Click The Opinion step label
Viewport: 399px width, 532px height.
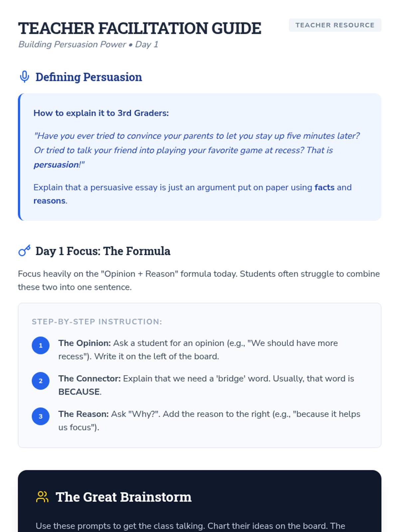84,343
